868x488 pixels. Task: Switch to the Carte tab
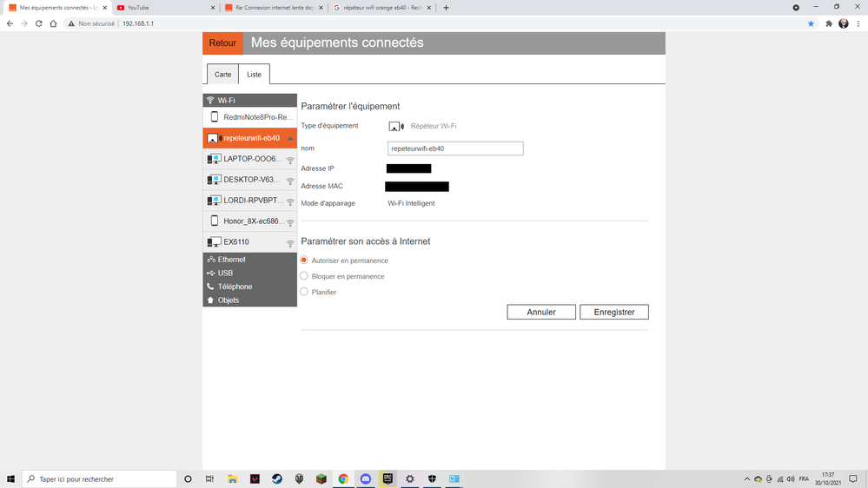tap(223, 74)
